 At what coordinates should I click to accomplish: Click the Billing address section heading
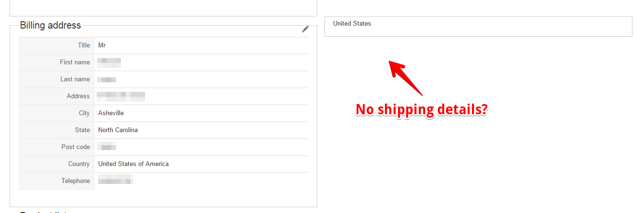pos(50,25)
